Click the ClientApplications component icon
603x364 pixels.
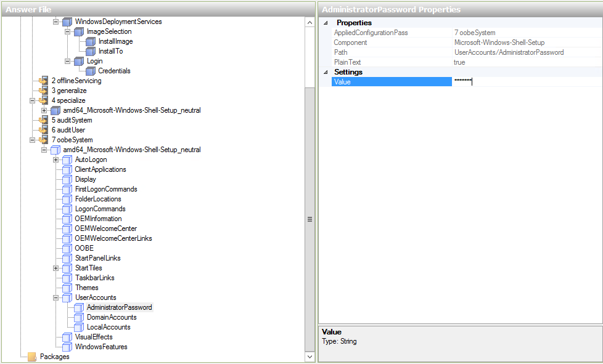tap(67, 169)
